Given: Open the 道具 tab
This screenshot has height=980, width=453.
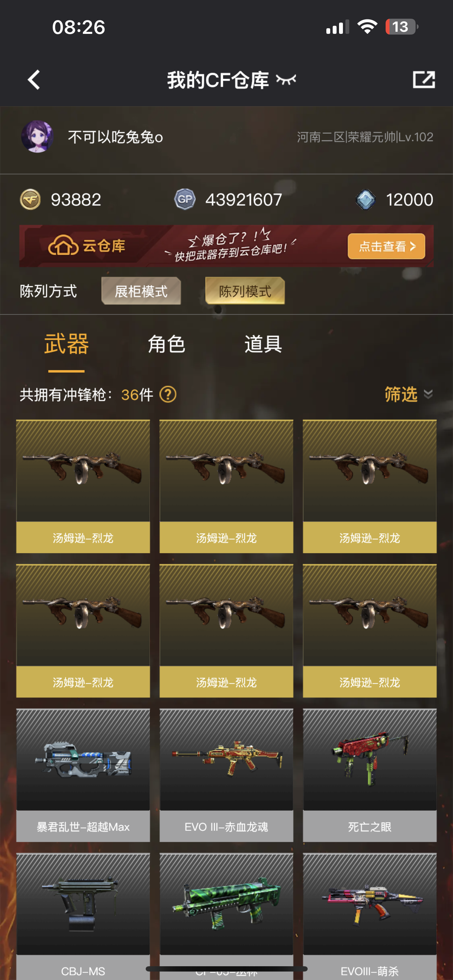Looking at the screenshot, I should pos(263,344).
